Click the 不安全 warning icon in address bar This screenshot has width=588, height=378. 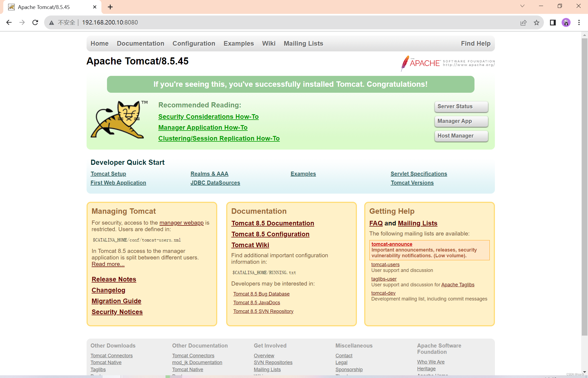point(51,23)
